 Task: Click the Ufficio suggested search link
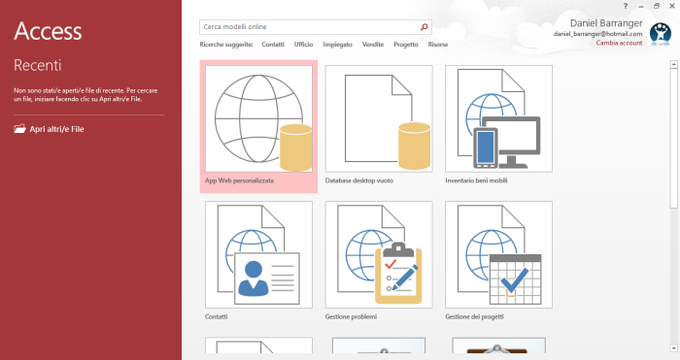coord(304,44)
